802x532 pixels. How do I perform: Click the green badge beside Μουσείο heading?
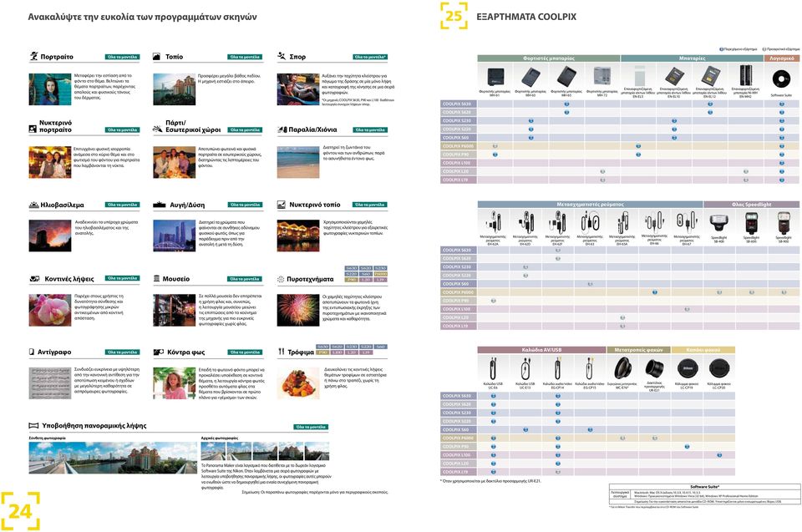245,279
